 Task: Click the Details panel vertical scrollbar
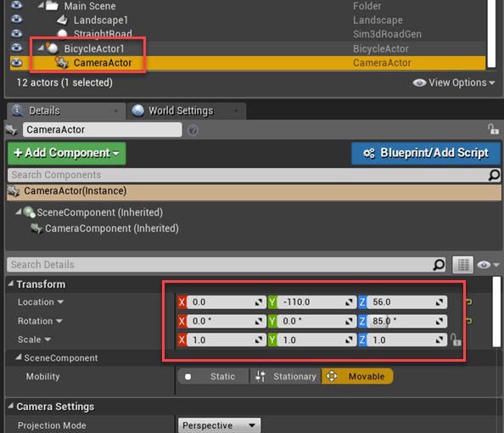click(x=496, y=312)
